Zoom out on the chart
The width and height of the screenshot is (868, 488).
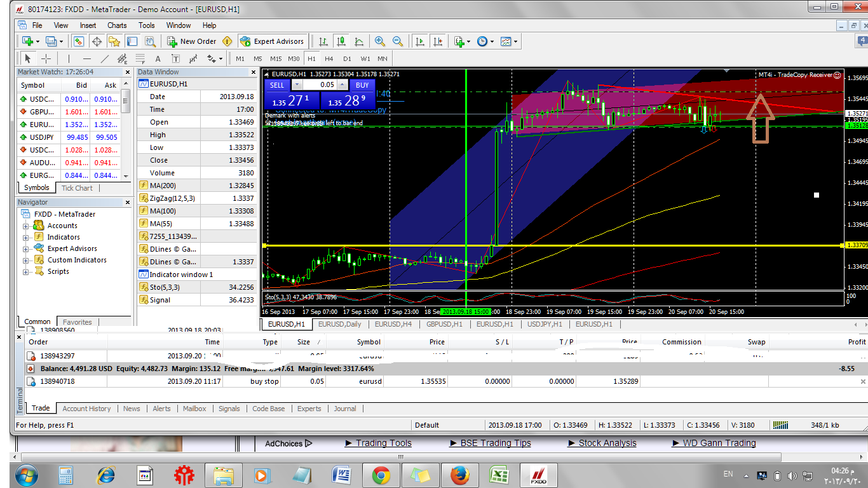(x=398, y=41)
